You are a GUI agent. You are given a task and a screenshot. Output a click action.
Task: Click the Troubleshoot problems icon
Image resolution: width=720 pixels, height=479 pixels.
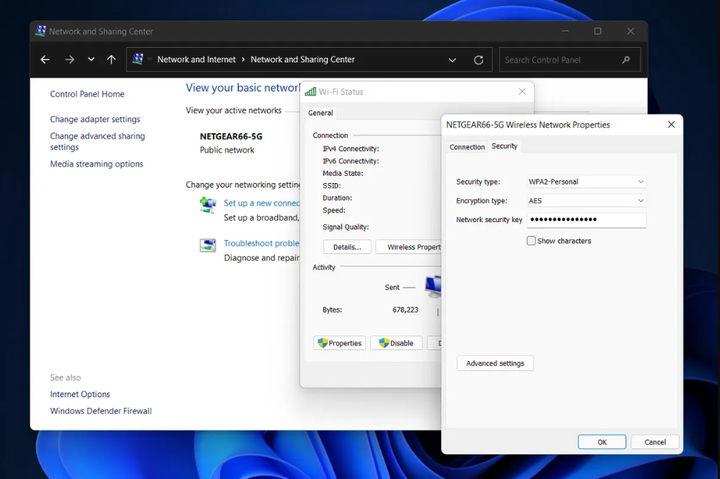207,245
